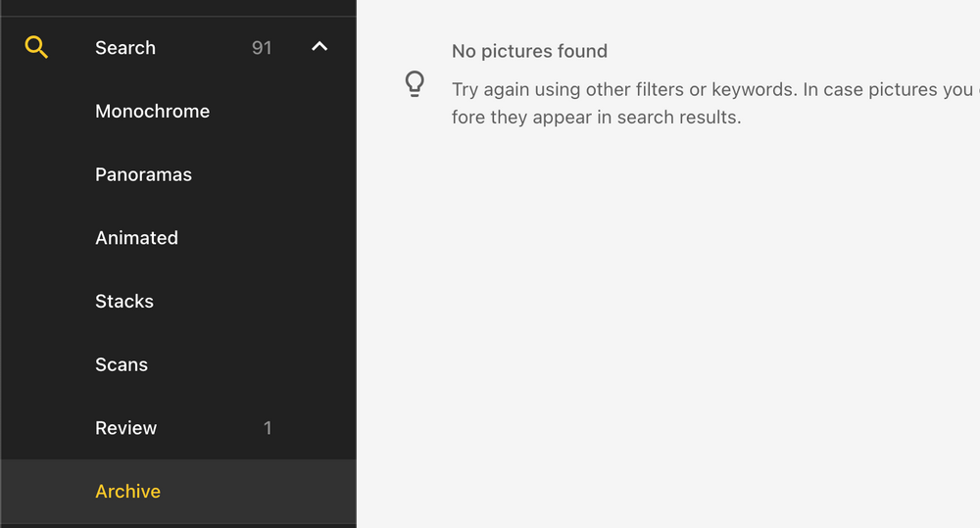The image size is (980, 528).
Task: Collapse the Search section chevron
Action: (x=319, y=47)
